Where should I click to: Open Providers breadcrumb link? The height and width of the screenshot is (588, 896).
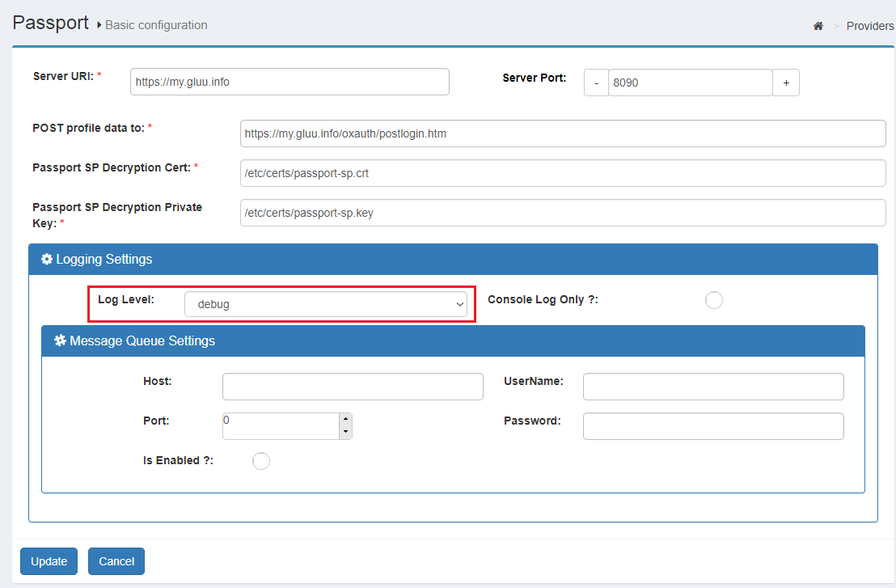coord(869,26)
